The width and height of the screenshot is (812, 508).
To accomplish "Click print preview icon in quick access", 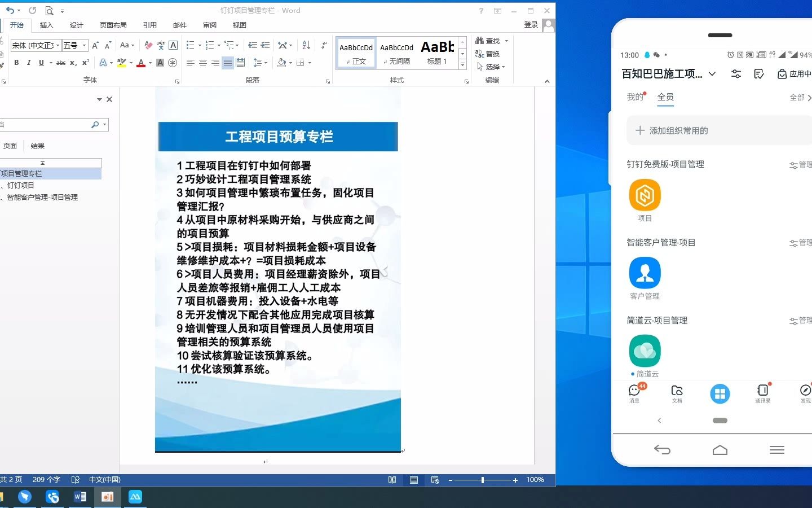I will 49,10.
